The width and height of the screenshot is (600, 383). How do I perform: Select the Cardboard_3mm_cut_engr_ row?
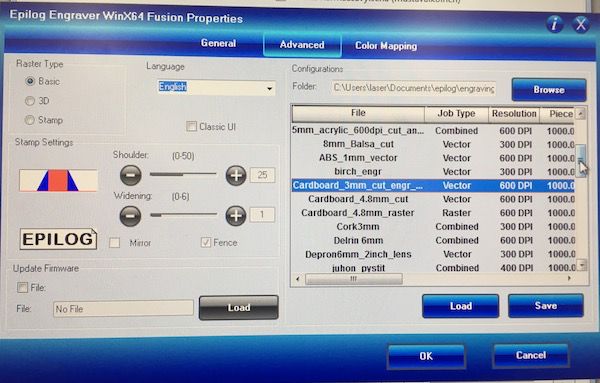tap(433, 186)
